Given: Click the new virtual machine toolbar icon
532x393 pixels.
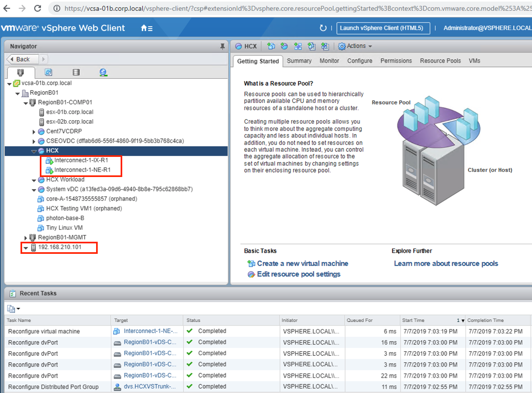Looking at the screenshot, I should tap(271, 46).
